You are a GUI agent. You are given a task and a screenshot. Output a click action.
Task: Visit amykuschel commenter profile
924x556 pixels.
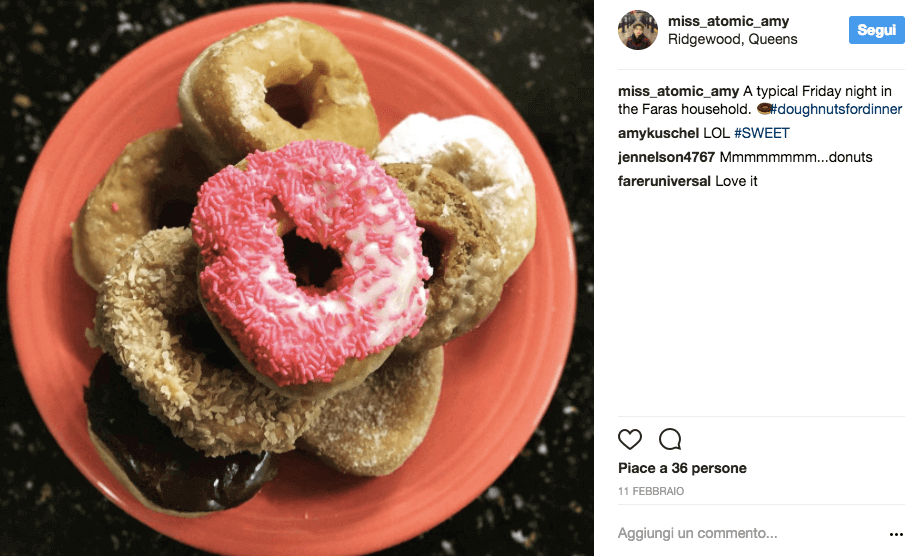click(658, 133)
